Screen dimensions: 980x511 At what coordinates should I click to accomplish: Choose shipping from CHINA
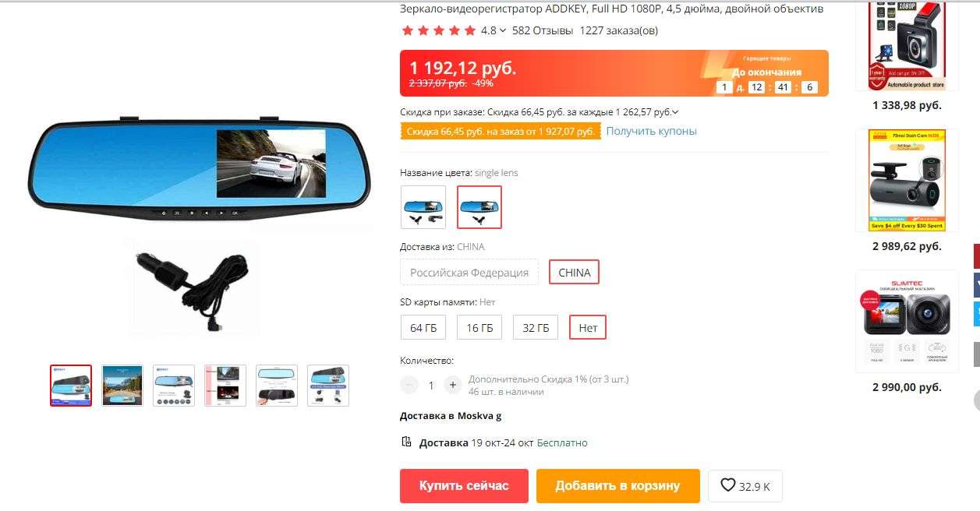click(x=575, y=273)
